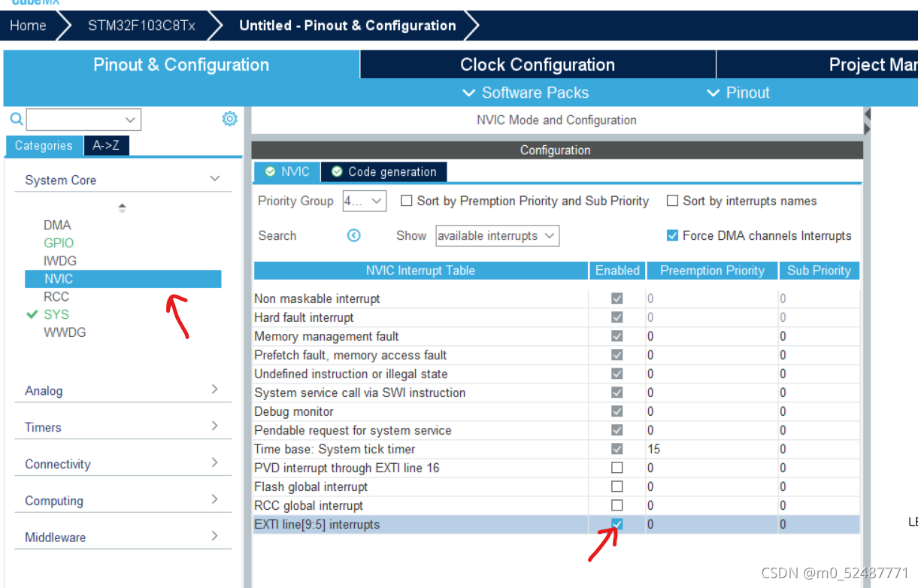Click Time base System tick timer checkbox
Image resolution: width=918 pixels, height=588 pixels.
[617, 449]
